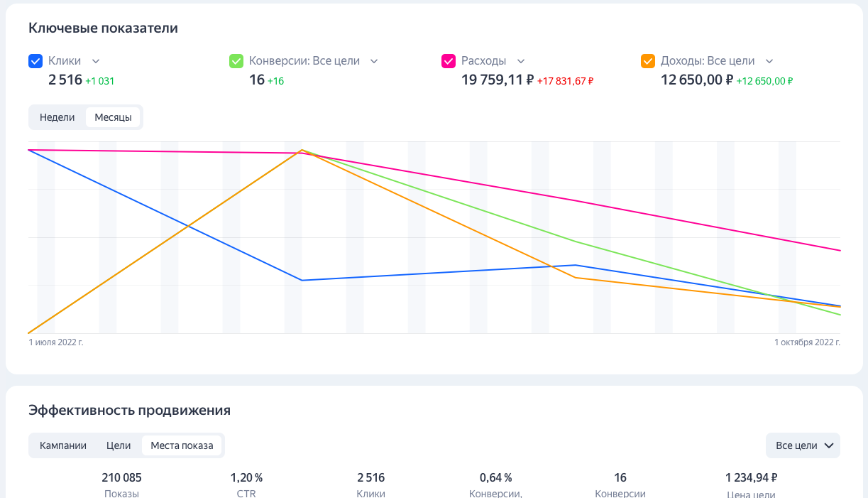The image size is (868, 498).
Task: Click the 19 759,11 ₽ expenses total
Action: (x=498, y=80)
